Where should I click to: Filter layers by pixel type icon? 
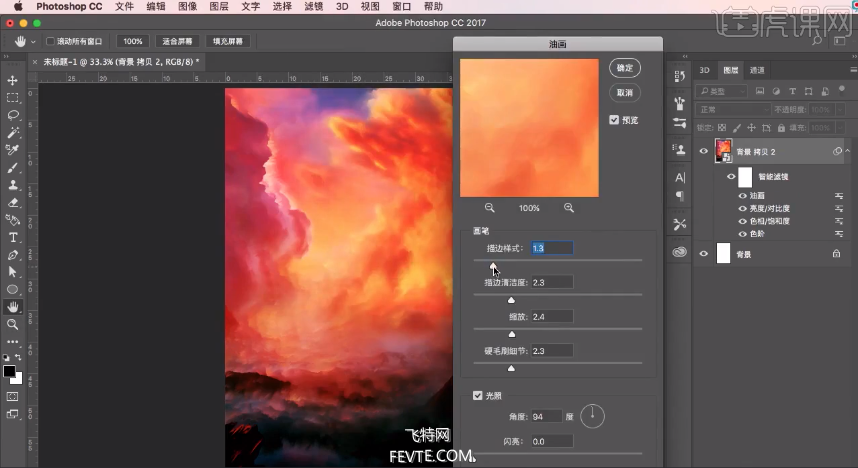(x=760, y=91)
